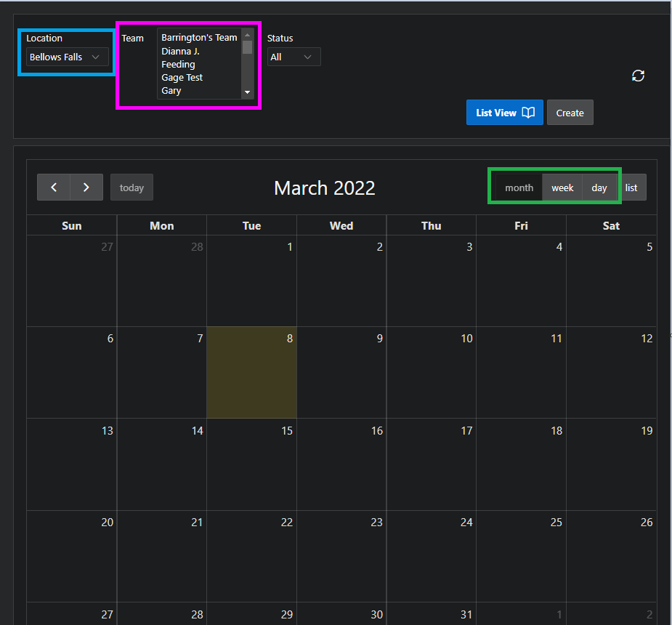Click the Team list scroll up arrow
Image resolution: width=672 pixels, height=625 pixels.
coord(247,35)
